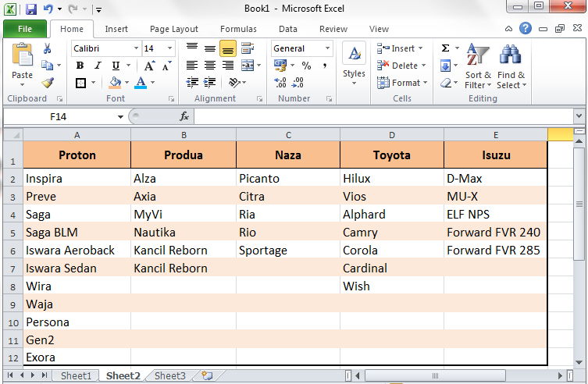
Task: Open Sort & Filter menu
Action: (478, 66)
